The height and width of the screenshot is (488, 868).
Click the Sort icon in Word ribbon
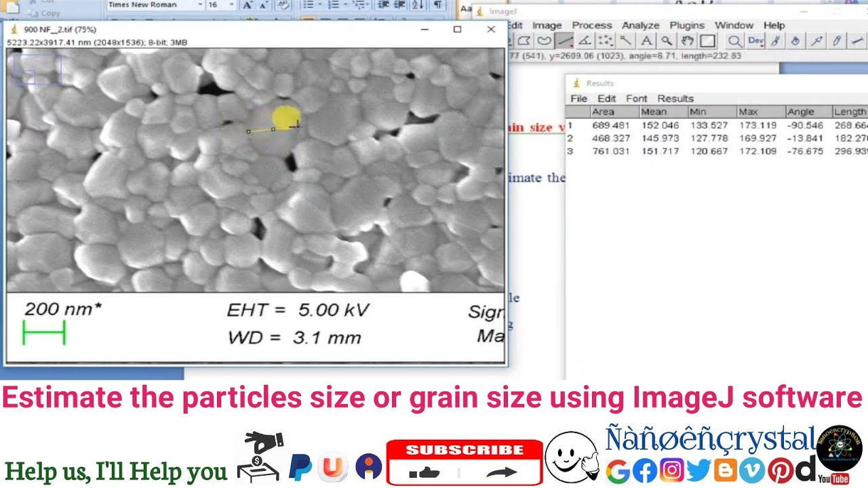coord(418,5)
